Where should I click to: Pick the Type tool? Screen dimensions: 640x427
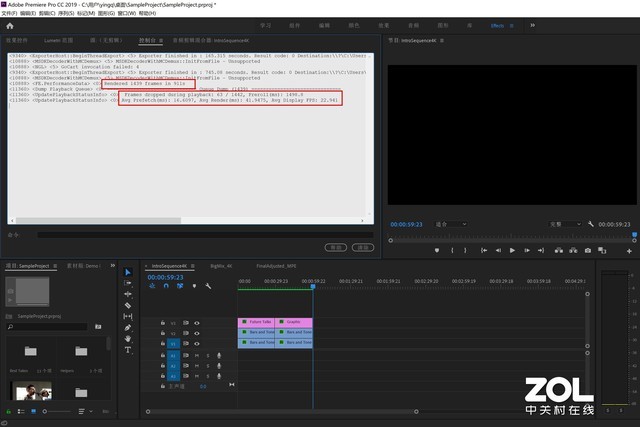(x=128, y=350)
